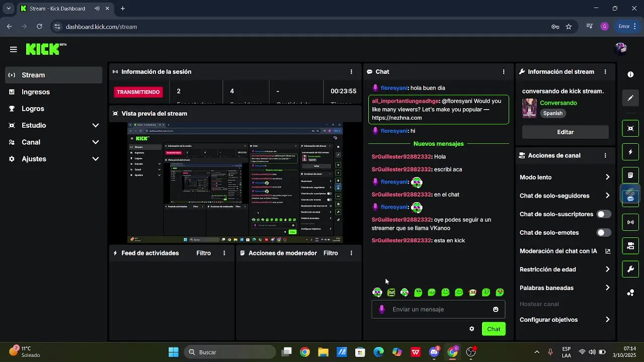Click the KICK beta logo
The height and width of the screenshot is (362, 644).
(46, 49)
